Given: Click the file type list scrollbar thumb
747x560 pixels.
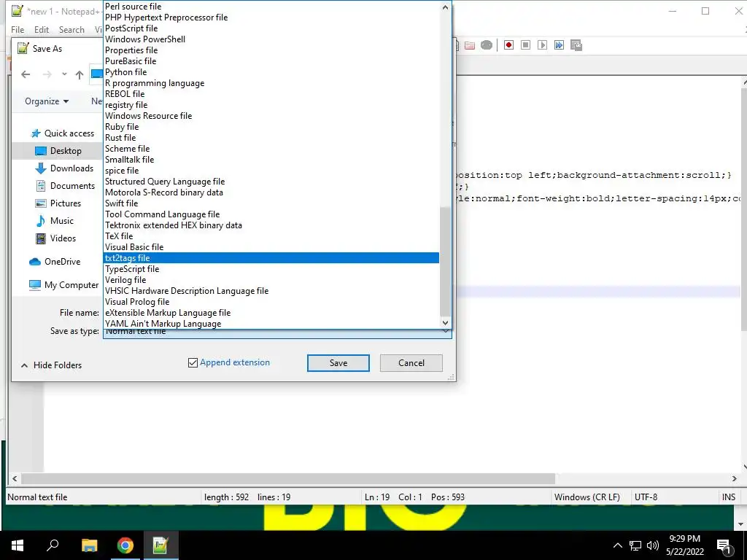Looking at the screenshot, I should coord(445,261).
